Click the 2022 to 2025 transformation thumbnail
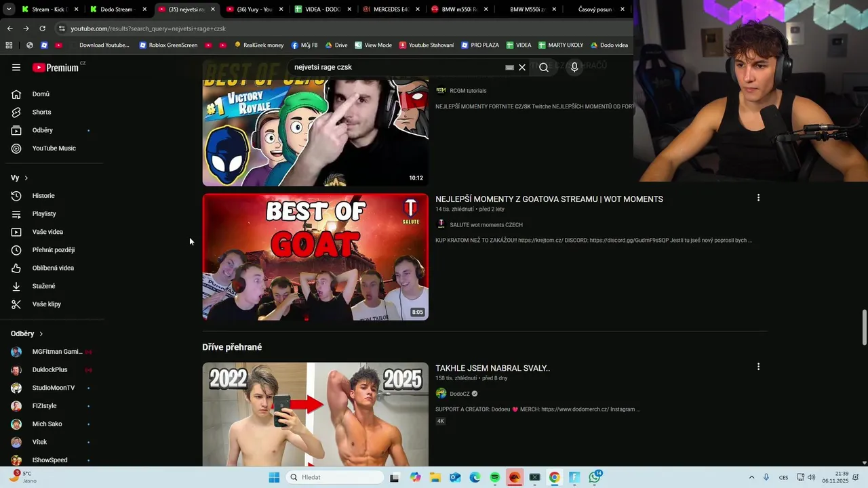The width and height of the screenshot is (868, 488). coord(315,414)
